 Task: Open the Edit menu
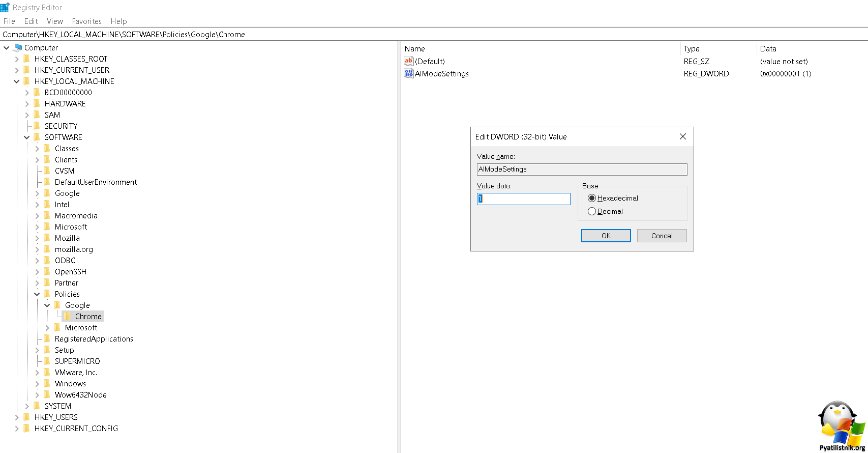click(x=31, y=21)
